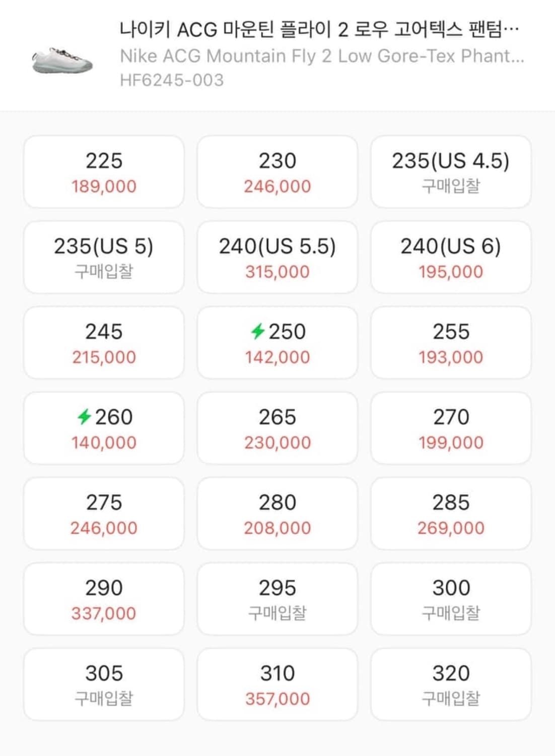Select size 285 priced 269,000

pyautogui.click(x=451, y=514)
